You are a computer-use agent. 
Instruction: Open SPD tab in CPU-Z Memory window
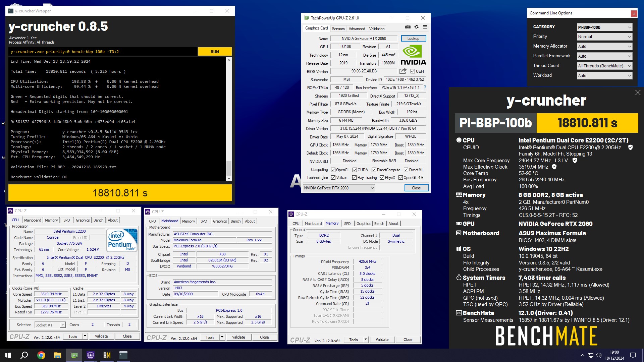(x=347, y=224)
